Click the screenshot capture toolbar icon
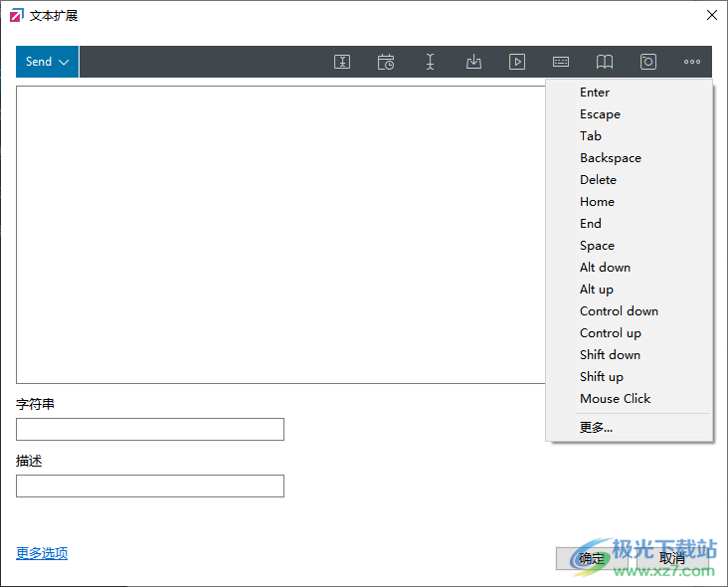728x587 pixels. click(648, 62)
